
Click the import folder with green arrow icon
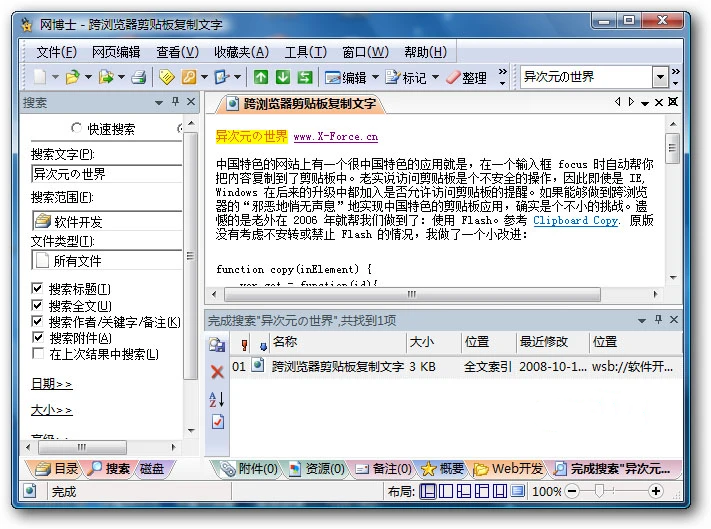point(106,77)
